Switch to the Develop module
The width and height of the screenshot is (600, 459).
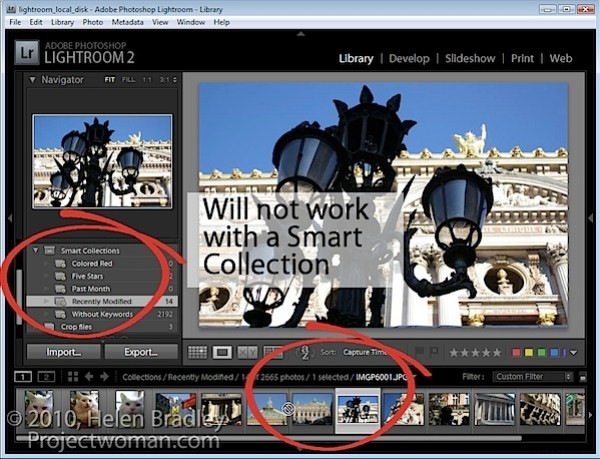pos(409,59)
